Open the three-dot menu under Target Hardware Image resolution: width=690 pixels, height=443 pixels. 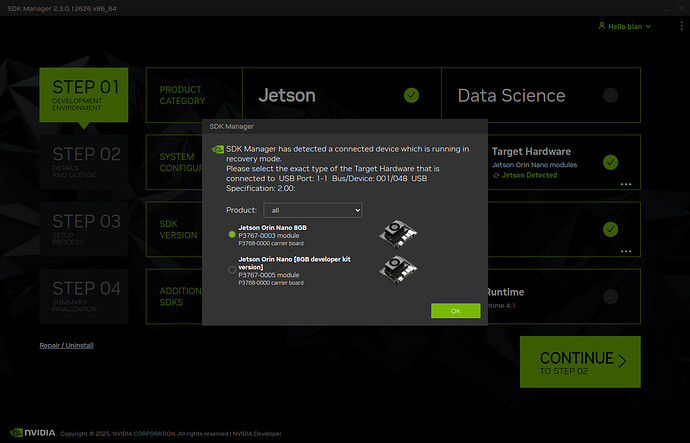click(x=626, y=184)
